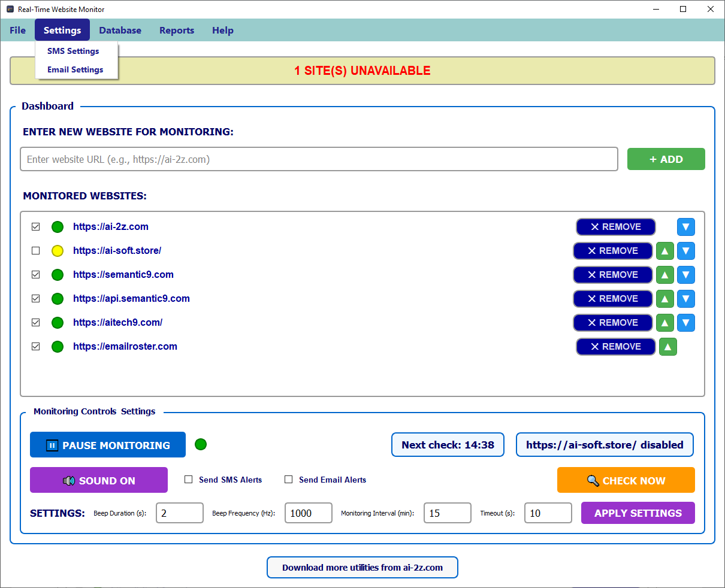Click the green status dot beside PAUSE MONITORING
The image size is (725, 588).
[x=201, y=444]
